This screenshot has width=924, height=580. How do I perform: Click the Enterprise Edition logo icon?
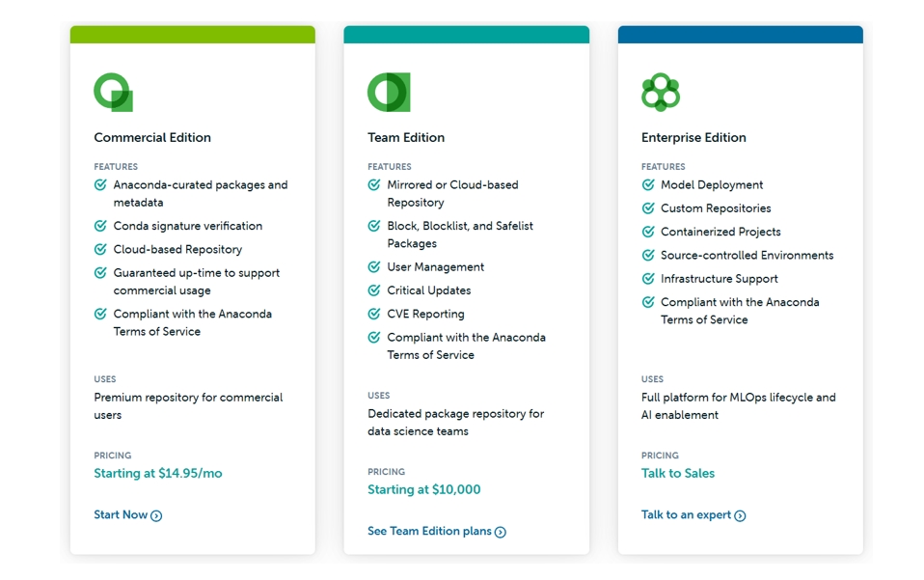(x=661, y=92)
